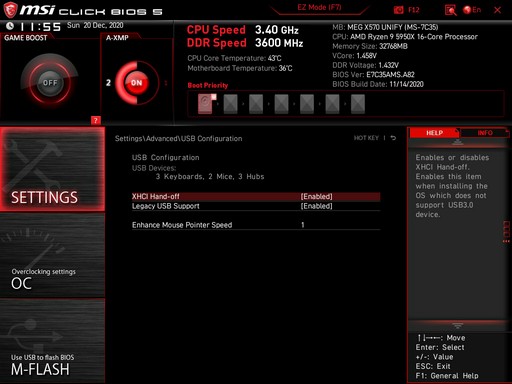Click the help panel top scroll handle

point(457,142)
